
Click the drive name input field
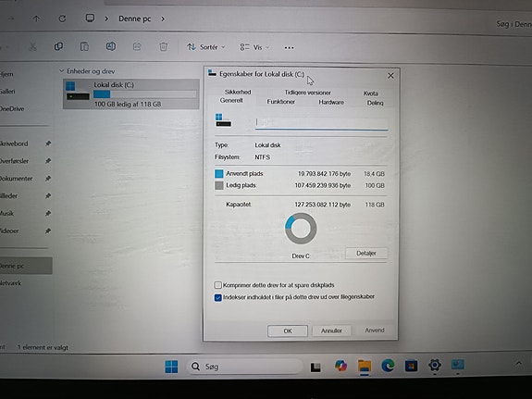click(x=322, y=123)
